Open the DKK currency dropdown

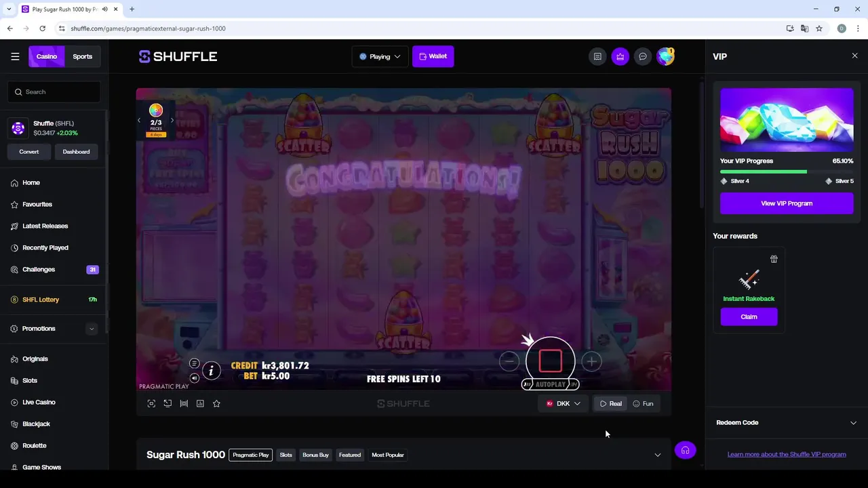pyautogui.click(x=564, y=403)
